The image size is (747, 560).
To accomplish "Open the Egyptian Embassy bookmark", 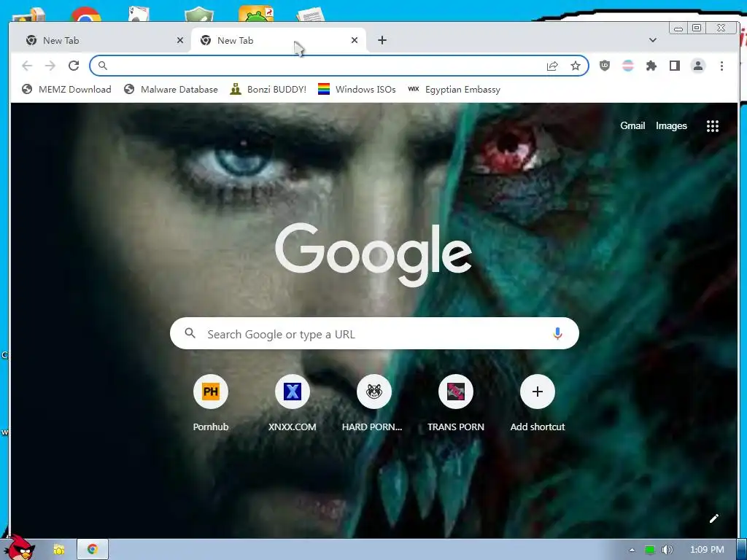I will click(x=454, y=90).
